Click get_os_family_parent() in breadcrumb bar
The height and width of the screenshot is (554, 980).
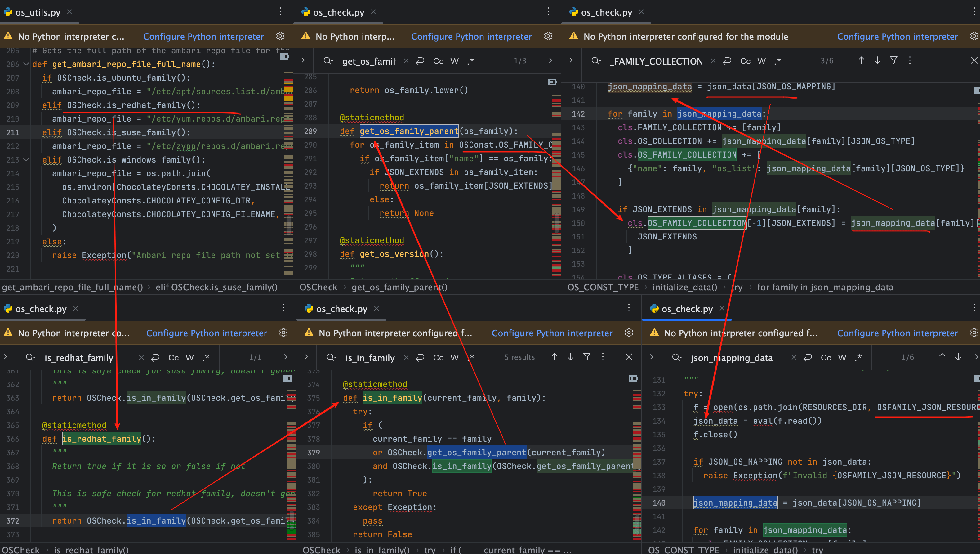399,287
